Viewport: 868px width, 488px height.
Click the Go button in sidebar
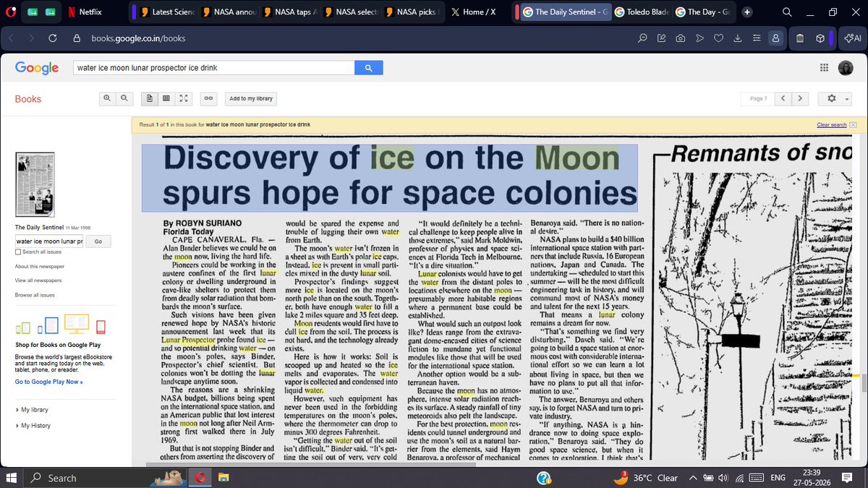coord(98,241)
